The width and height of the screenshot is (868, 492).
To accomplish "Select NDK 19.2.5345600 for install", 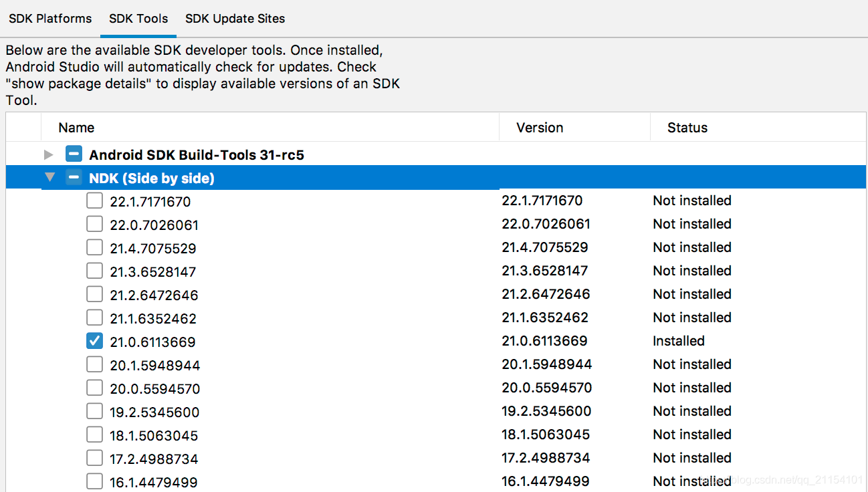I will [93, 410].
